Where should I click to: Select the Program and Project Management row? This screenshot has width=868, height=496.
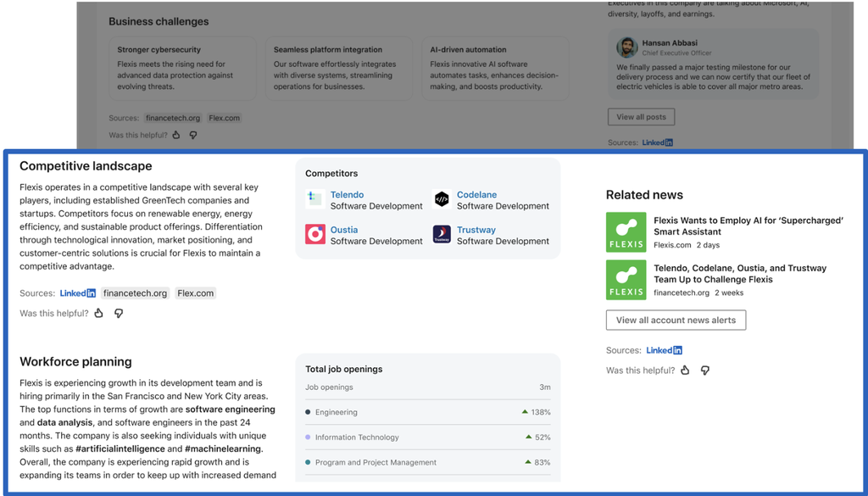click(428, 462)
